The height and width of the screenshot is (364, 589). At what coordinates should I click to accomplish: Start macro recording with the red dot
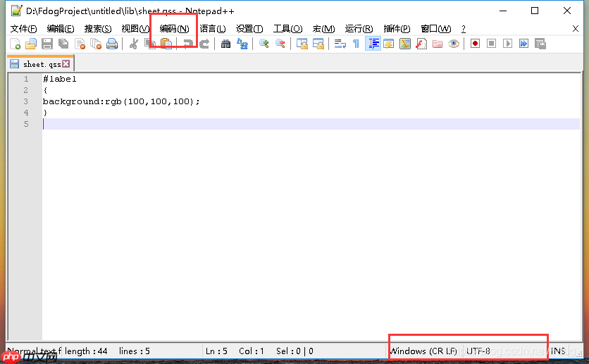point(475,44)
